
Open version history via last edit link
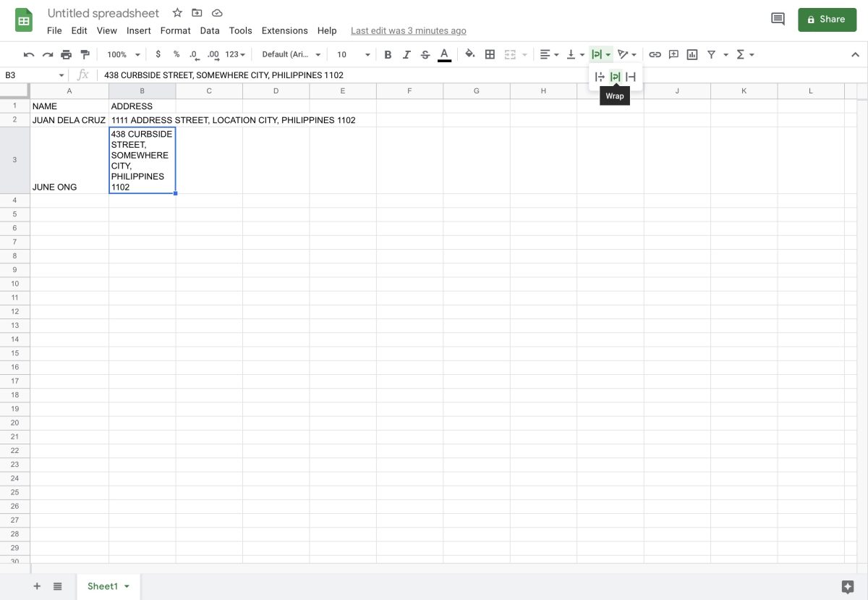tap(408, 30)
